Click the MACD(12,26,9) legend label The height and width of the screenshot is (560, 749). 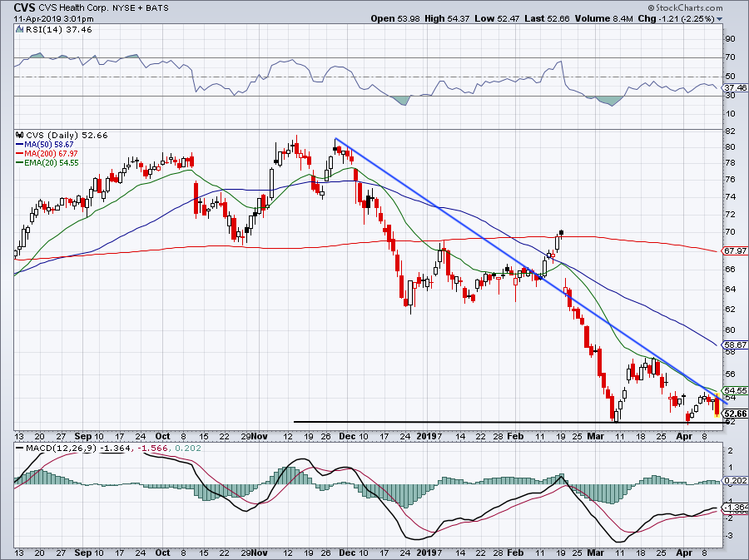(x=60, y=448)
